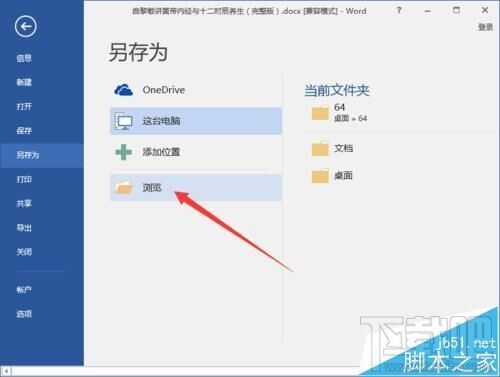Select 这台电脑 save location
Image resolution: width=500 pixels, height=377 pixels.
pyautogui.click(x=196, y=121)
